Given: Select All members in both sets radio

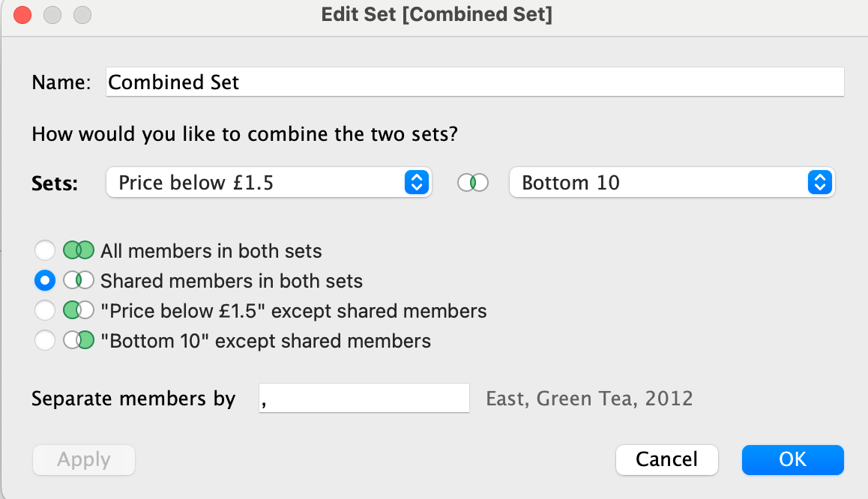Looking at the screenshot, I should pos(45,250).
